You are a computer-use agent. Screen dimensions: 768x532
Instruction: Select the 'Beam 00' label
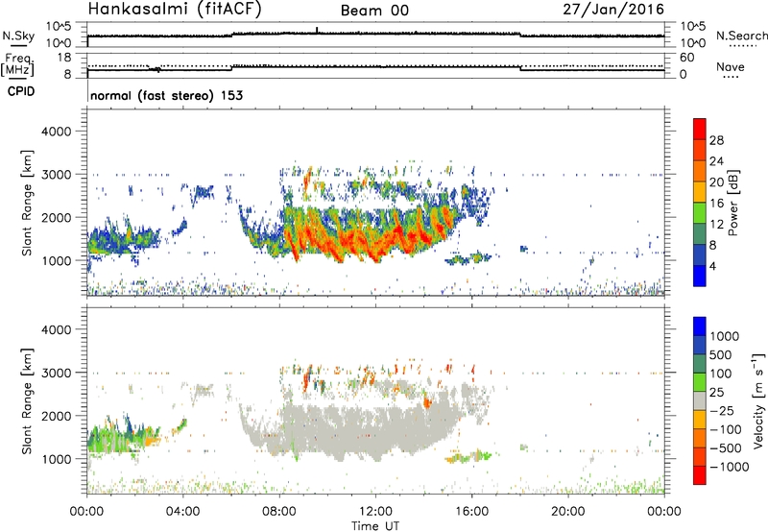(x=374, y=11)
